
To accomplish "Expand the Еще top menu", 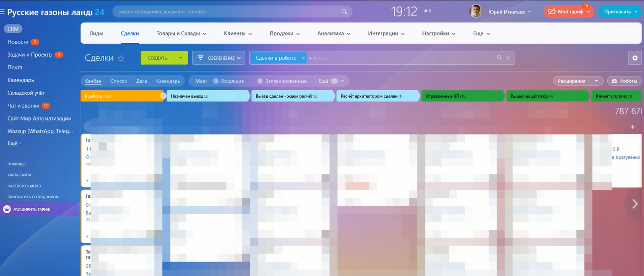I will click(x=481, y=33).
